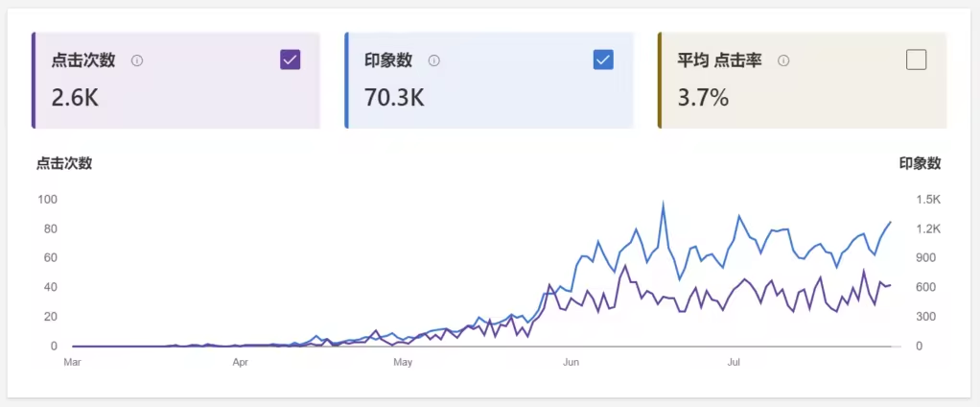Click info icon next to 点击次数
Screen dimensions: 980x407
137,60
